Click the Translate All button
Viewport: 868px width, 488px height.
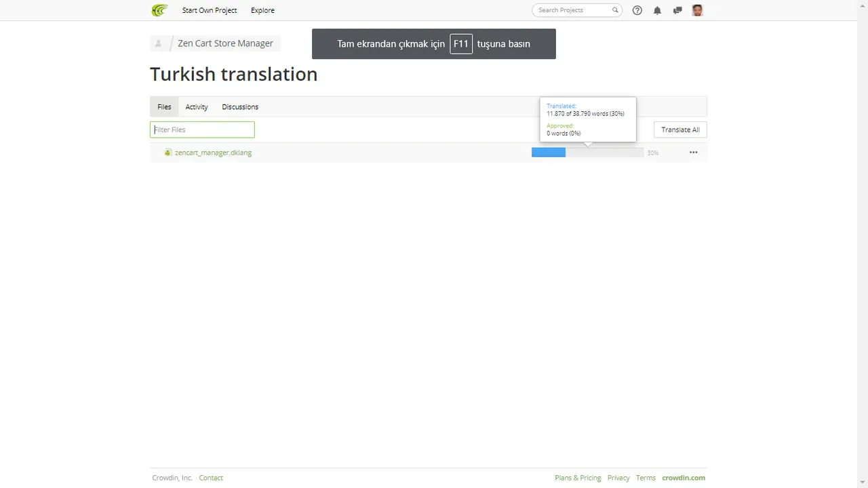click(680, 129)
